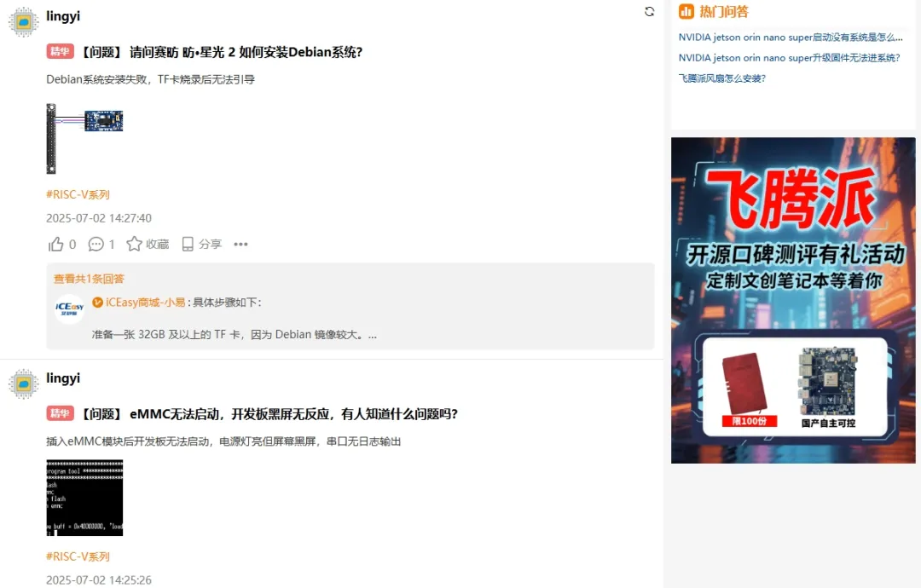
Task: Open the three-dot more options menu
Action: click(x=240, y=244)
